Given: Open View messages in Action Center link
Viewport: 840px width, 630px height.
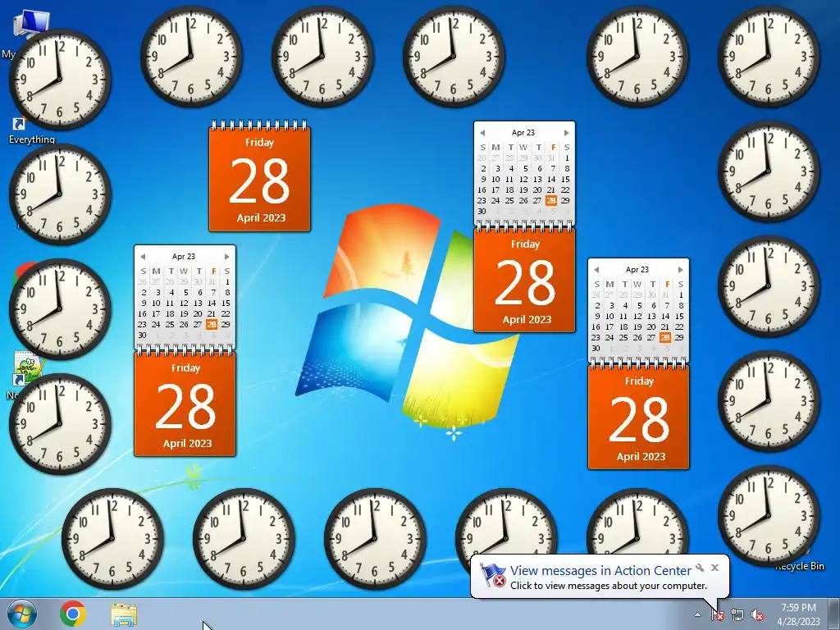Looking at the screenshot, I should [600, 571].
